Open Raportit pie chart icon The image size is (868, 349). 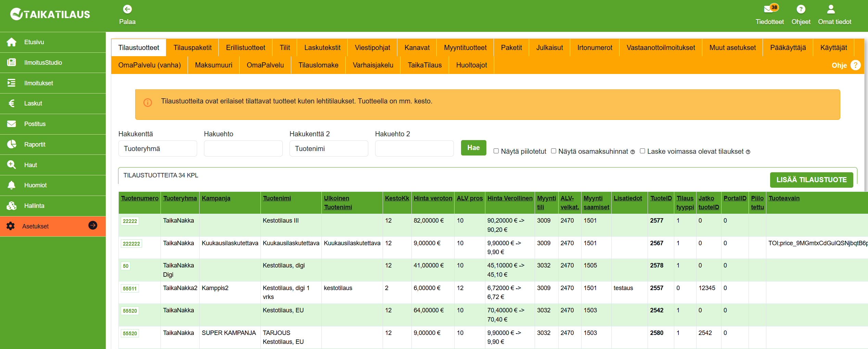coord(11,145)
